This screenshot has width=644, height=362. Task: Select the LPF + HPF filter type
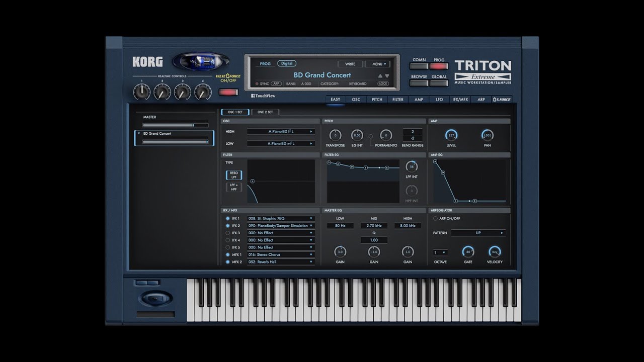(x=234, y=187)
